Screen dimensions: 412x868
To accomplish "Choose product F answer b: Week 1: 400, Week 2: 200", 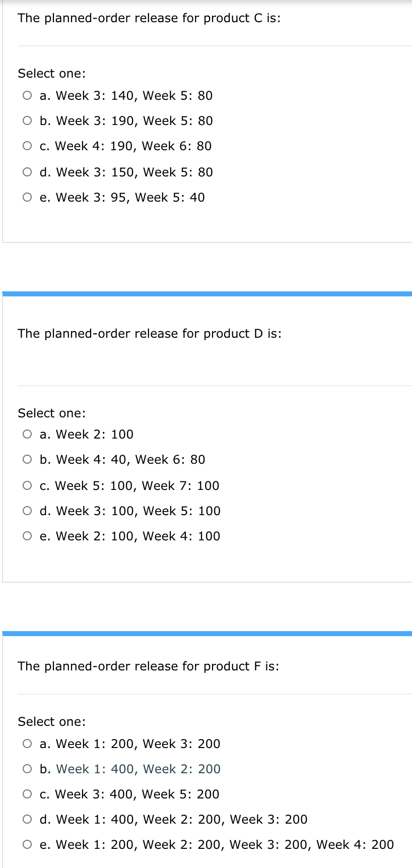I will pos(27,769).
